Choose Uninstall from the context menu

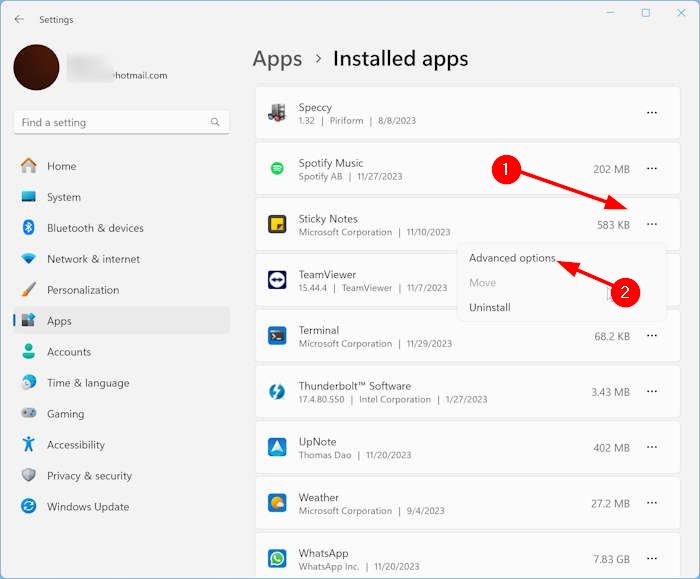click(490, 307)
